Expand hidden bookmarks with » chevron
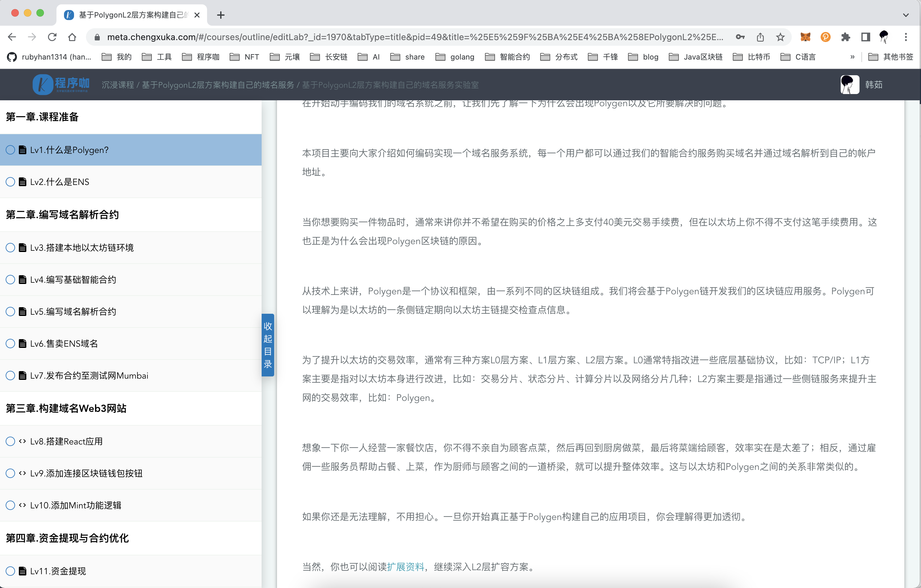 point(853,57)
